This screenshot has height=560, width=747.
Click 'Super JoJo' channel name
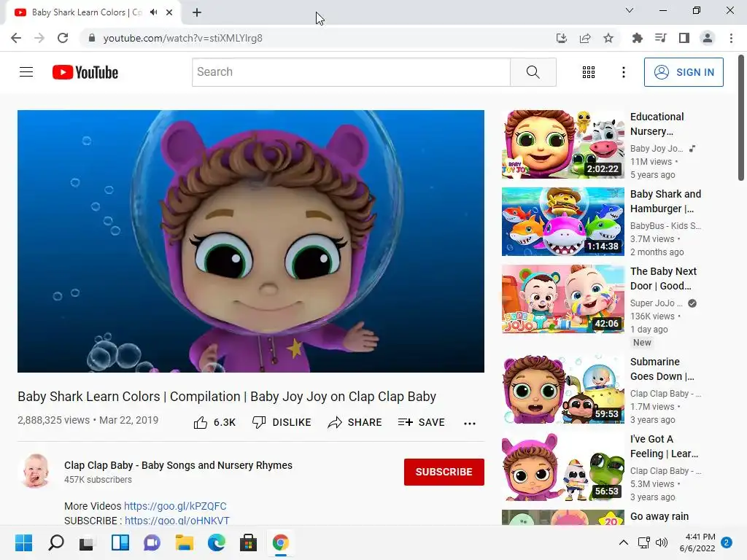pyautogui.click(x=657, y=303)
